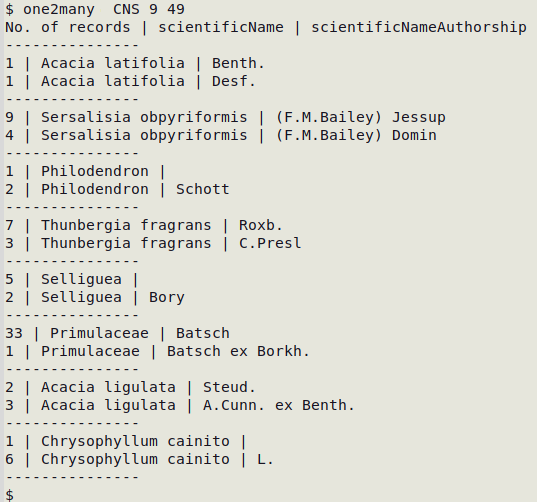Click the CNS argument in the command
The height and width of the screenshot is (502, 537).
(x=126, y=9)
